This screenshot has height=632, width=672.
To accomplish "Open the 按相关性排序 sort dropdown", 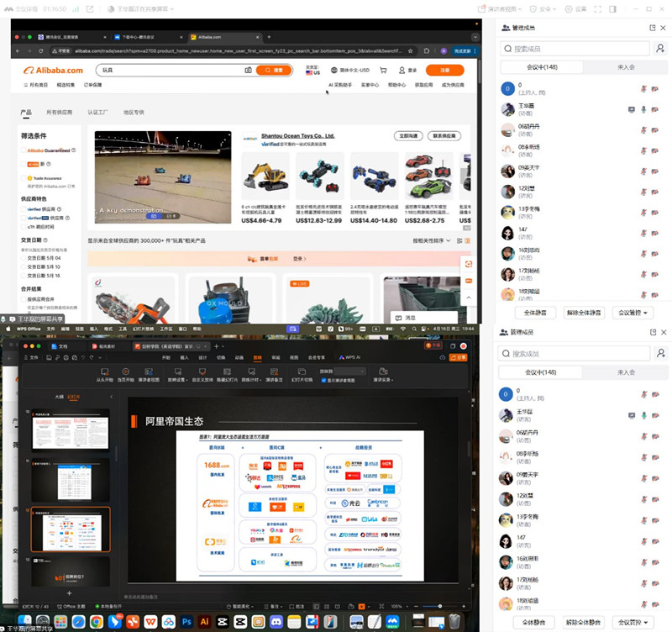I will 432,240.
